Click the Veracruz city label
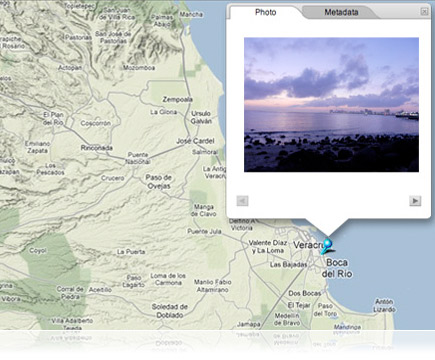Image resolution: width=435 pixels, height=360 pixels. click(x=308, y=245)
